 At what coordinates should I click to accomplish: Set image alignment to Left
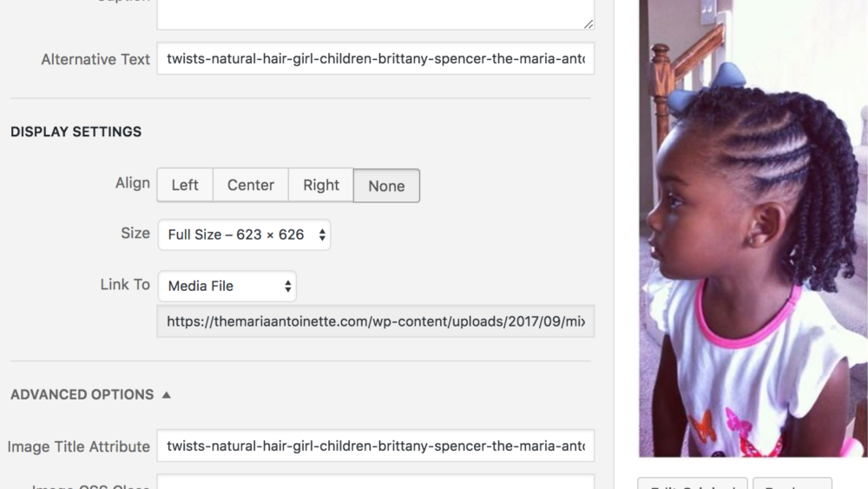tap(185, 185)
